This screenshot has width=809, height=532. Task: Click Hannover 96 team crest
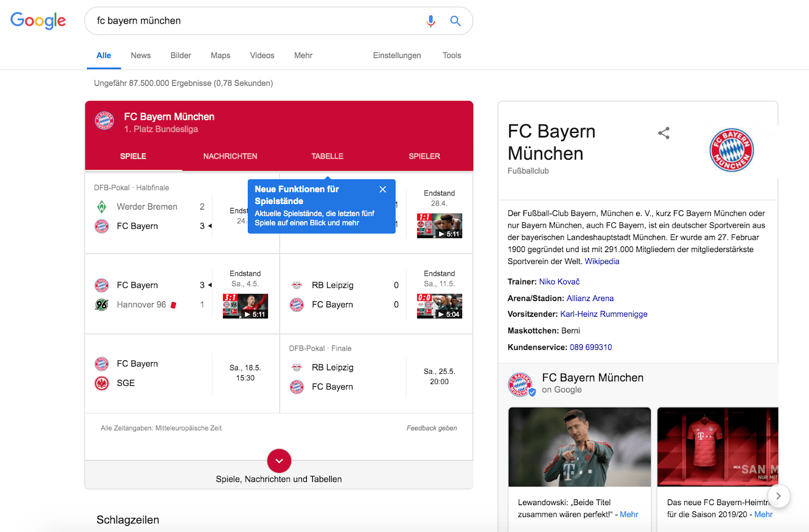point(102,305)
